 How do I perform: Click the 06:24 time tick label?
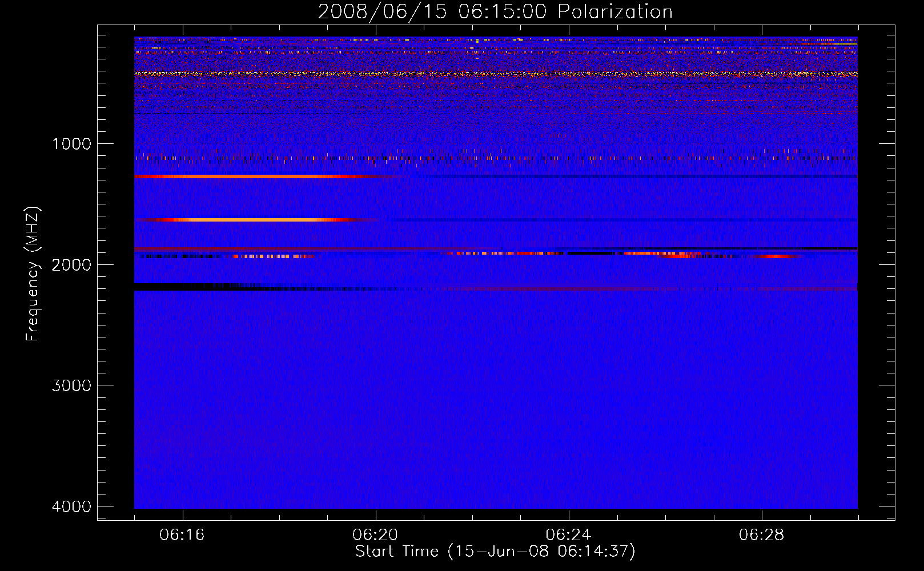568,535
